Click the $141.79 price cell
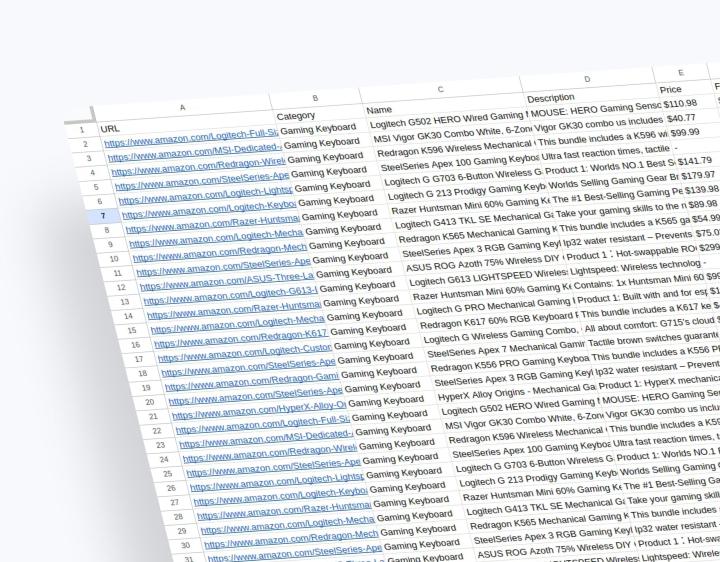Screen dimensions: 720x562 [695, 161]
